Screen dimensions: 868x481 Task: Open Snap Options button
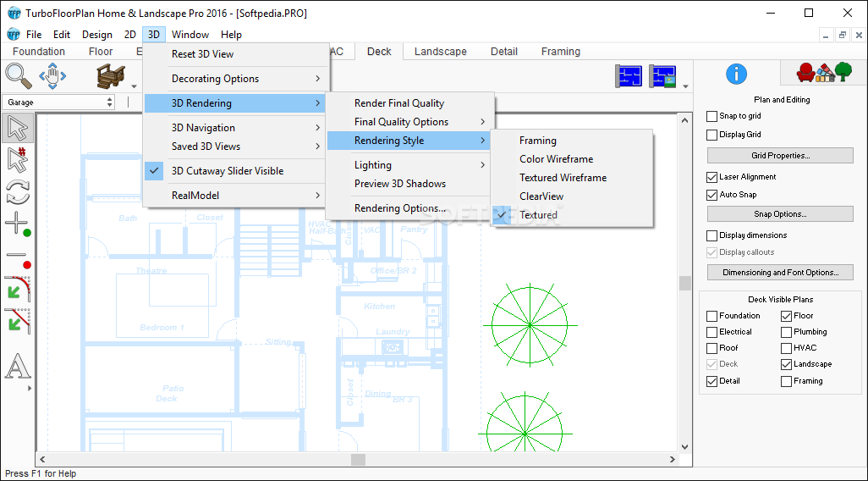pyautogui.click(x=780, y=214)
